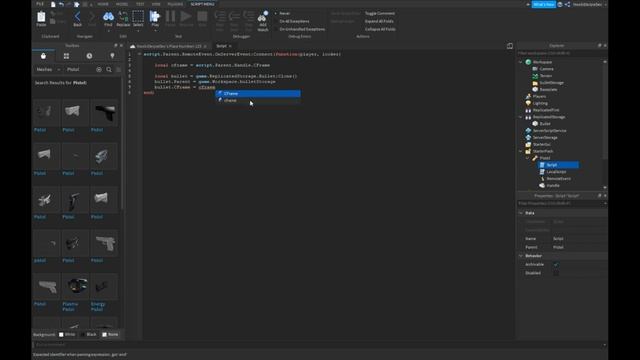Viewport: 640px width, 360px height.
Task: Switch to the PLUGINS ribbon tab
Action: (x=176, y=4)
